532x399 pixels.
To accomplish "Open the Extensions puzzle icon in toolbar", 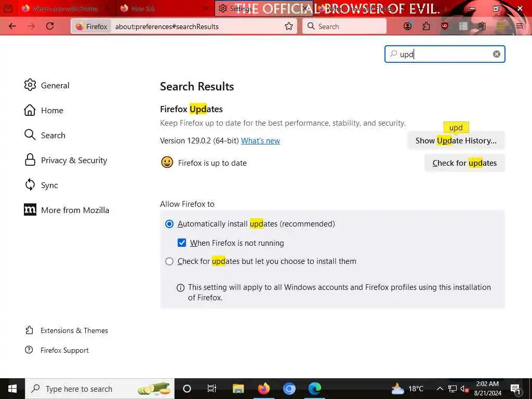I will point(426,26).
